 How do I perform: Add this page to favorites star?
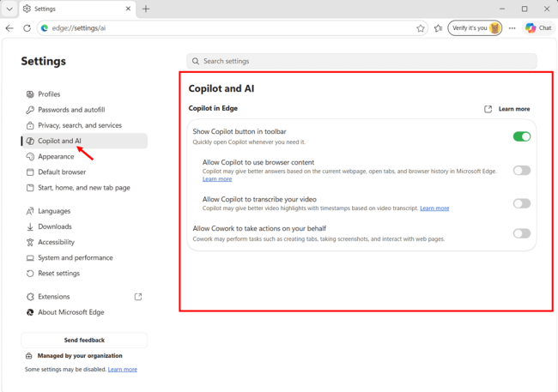click(x=421, y=28)
